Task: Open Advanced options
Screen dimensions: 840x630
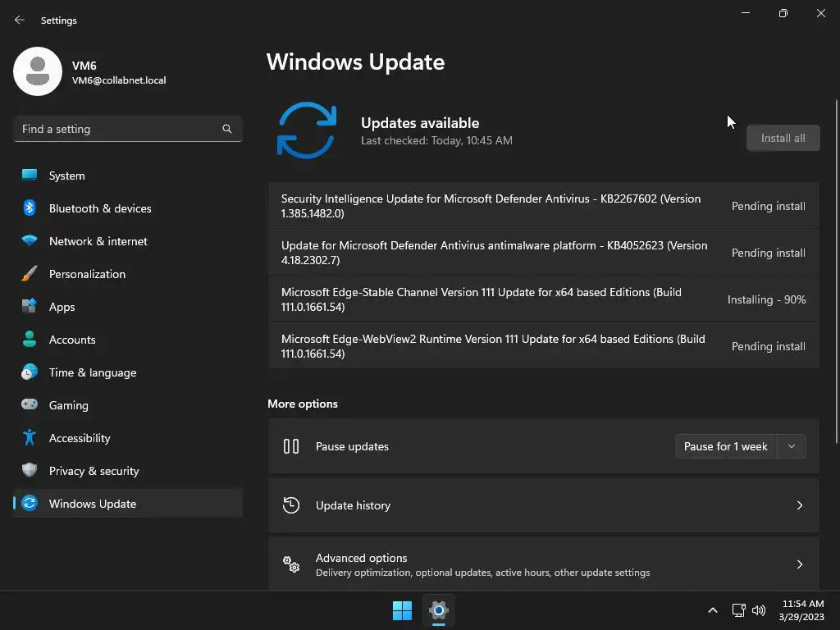Action: pyautogui.click(x=544, y=564)
